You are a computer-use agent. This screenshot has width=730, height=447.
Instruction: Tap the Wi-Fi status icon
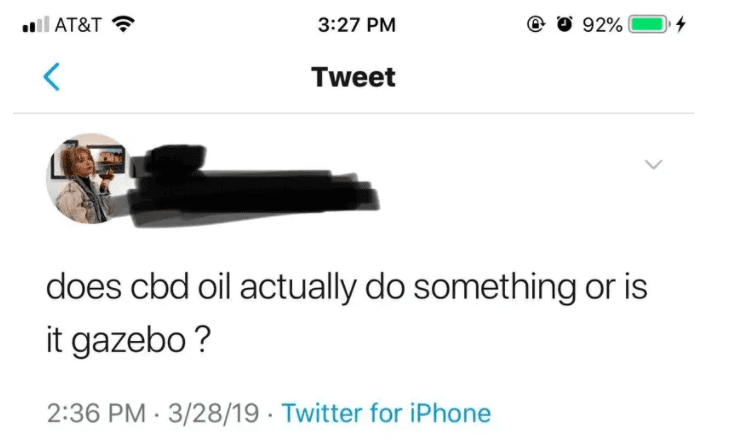(123, 24)
